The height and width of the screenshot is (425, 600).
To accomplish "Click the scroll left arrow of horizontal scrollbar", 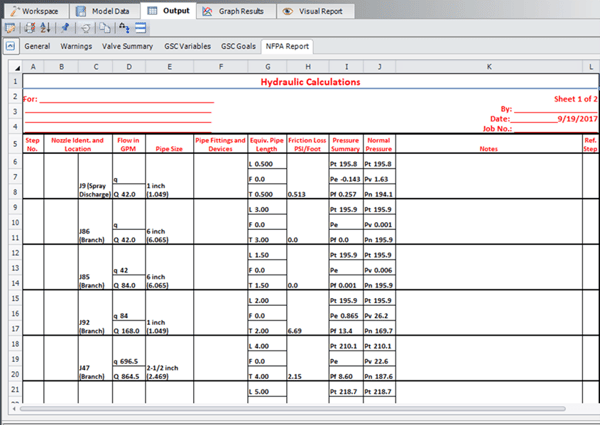I will click(14, 409).
